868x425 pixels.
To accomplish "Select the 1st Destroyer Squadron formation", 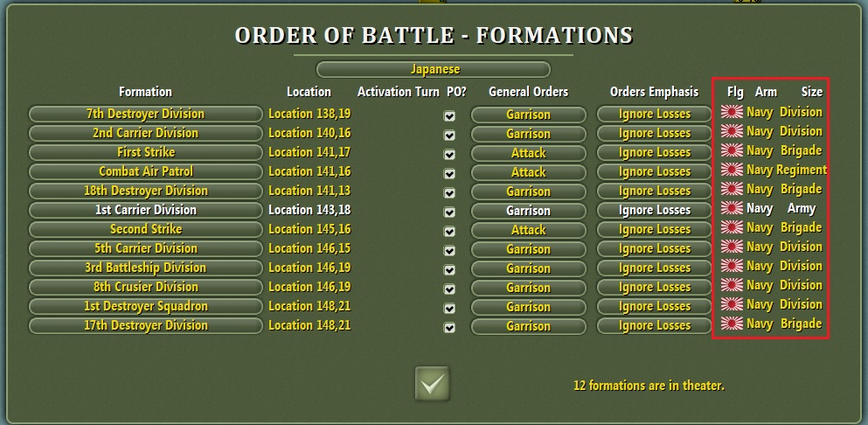I will (146, 306).
